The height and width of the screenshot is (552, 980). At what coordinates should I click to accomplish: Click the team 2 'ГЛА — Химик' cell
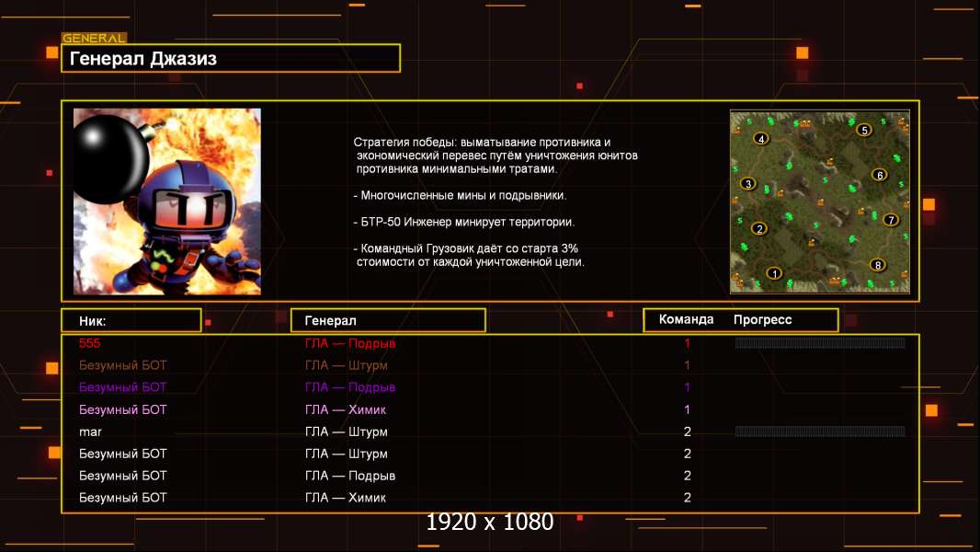(x=345, y=498)
